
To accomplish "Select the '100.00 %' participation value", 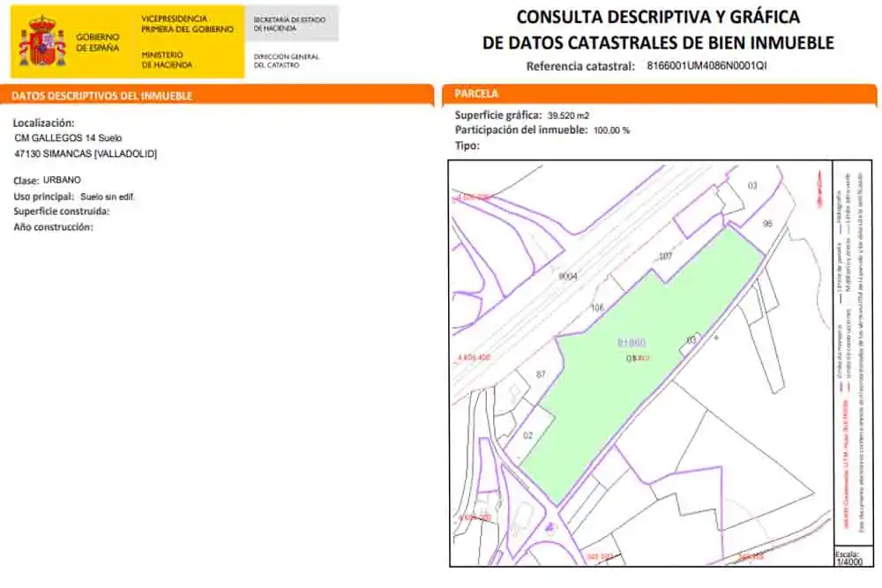I will coord(611,130).
